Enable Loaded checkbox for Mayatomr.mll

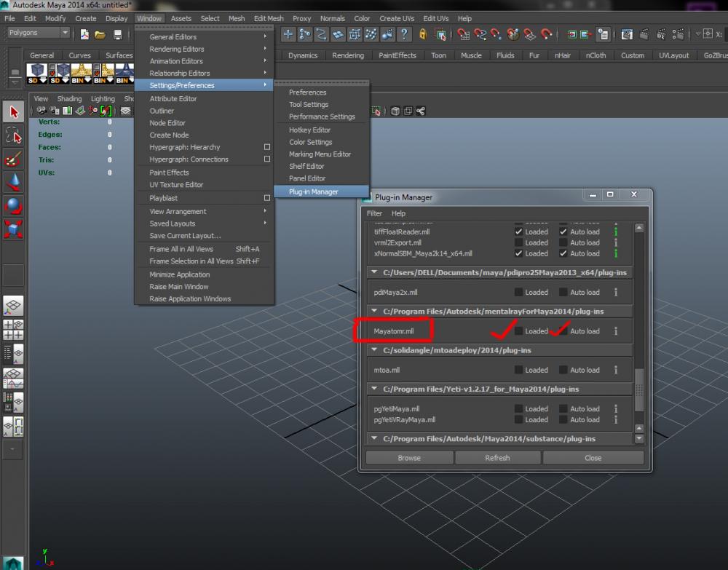[518, 331]
